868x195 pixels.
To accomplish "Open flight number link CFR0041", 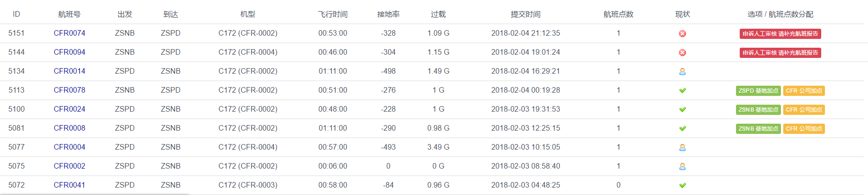I will (69, 185).
